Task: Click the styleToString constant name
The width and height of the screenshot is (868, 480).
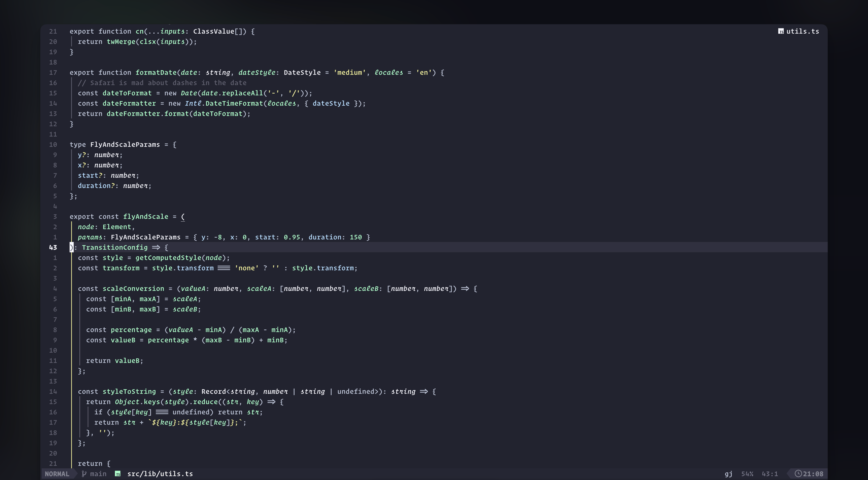Action: [x=129, y=392]
